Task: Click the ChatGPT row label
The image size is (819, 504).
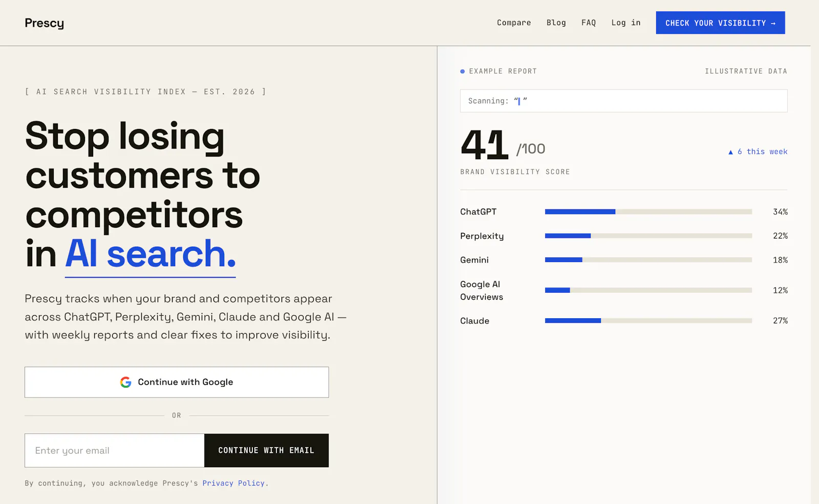Action: [478, 212]
